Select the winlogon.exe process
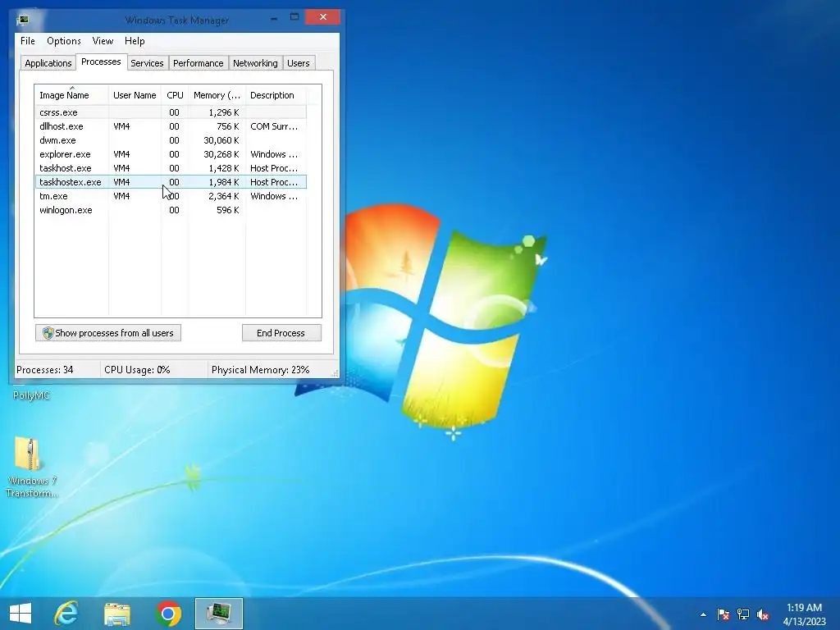The width and height of the screenshot is (840, 630). [x=171, y=210]
